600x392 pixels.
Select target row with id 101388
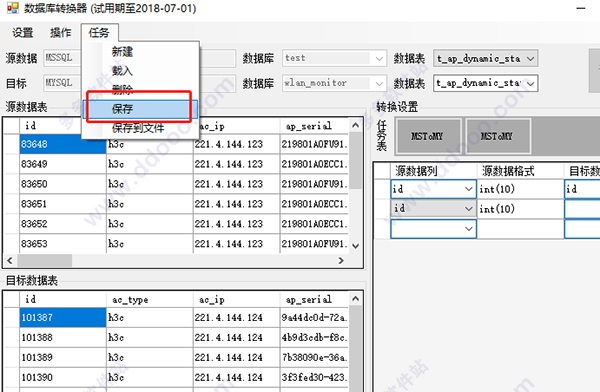63,338
